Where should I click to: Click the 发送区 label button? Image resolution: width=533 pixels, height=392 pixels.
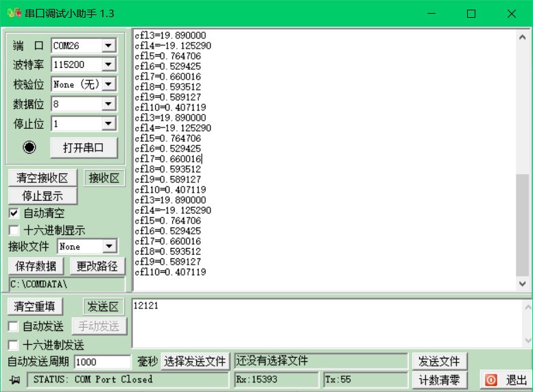pos(103,306)
